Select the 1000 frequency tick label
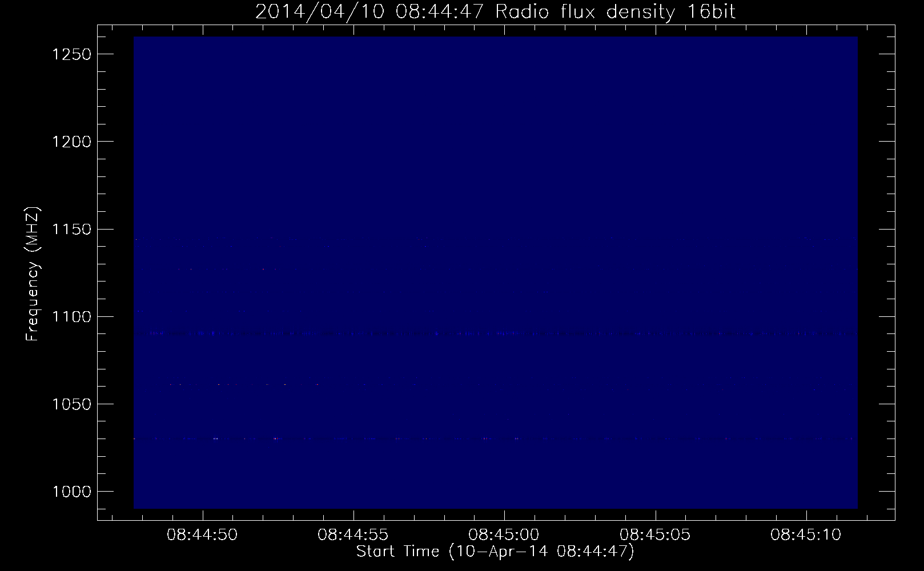The image size is (924, 571). 71,492
